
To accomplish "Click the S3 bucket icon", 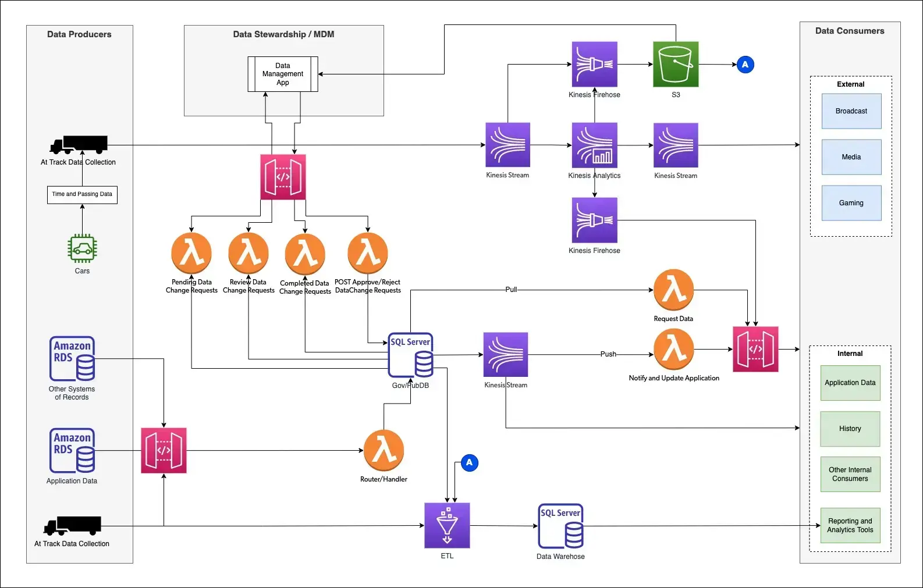I will (x=675, y=64).
